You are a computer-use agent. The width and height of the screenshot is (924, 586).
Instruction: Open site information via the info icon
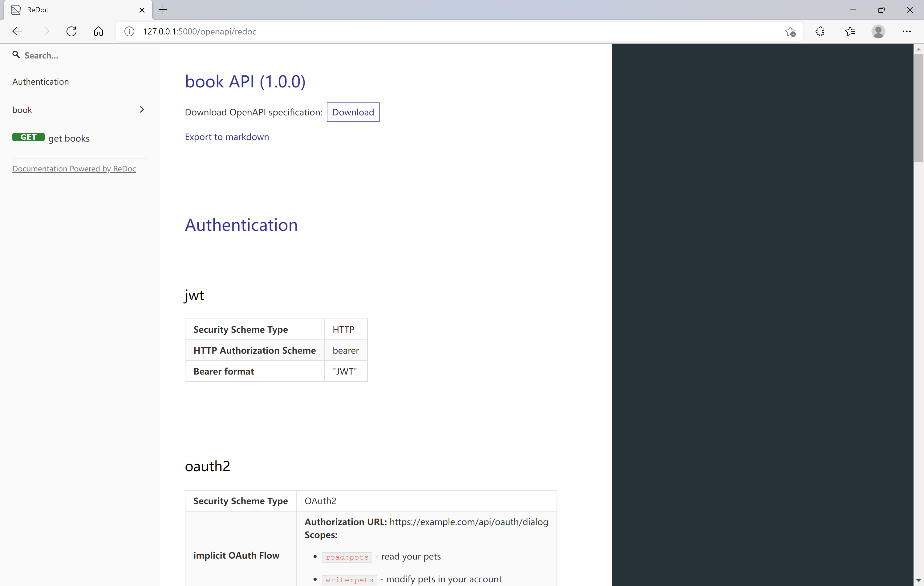point(129,31)
